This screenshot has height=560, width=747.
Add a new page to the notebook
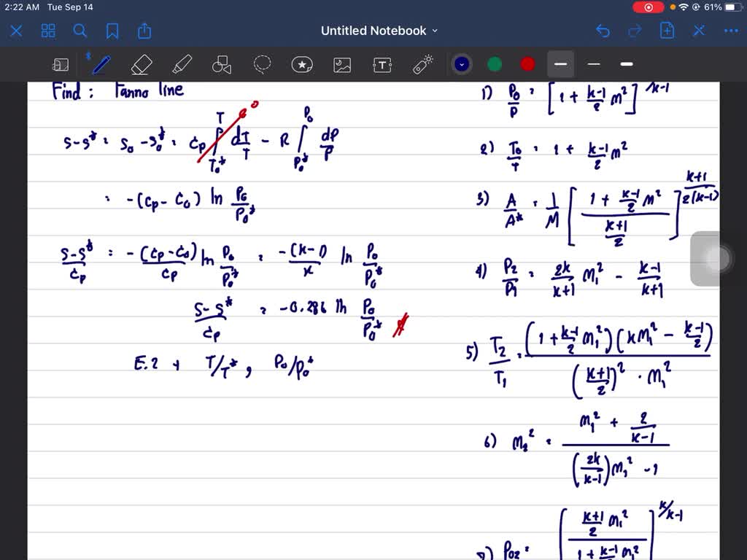667,31
